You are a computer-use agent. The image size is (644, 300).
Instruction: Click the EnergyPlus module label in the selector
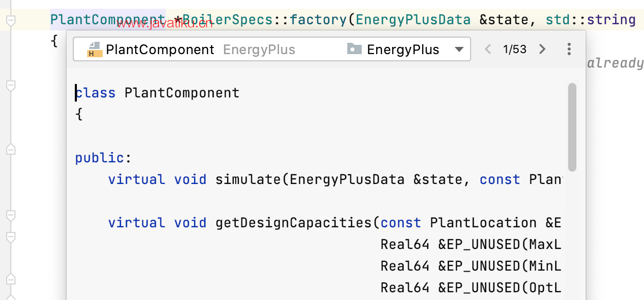click(x=403, y=49)
